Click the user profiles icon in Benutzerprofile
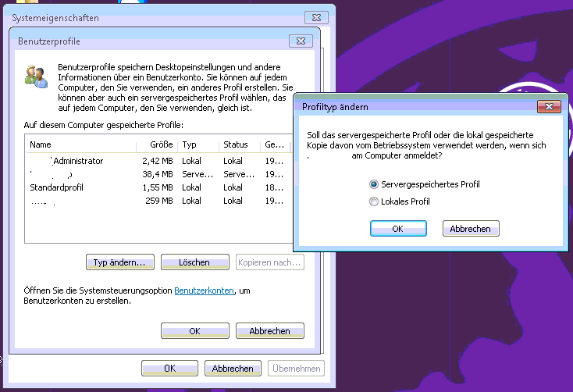Image resolution: width=573 pixels, height=392 pixels. pyautogui.click(x=36, y=77)
